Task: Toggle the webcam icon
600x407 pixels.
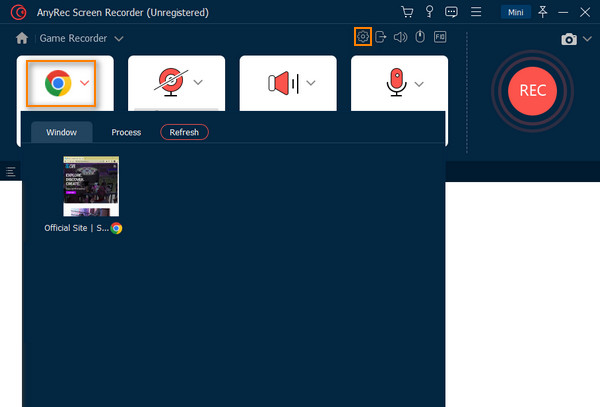Action: tap(171, 82)
